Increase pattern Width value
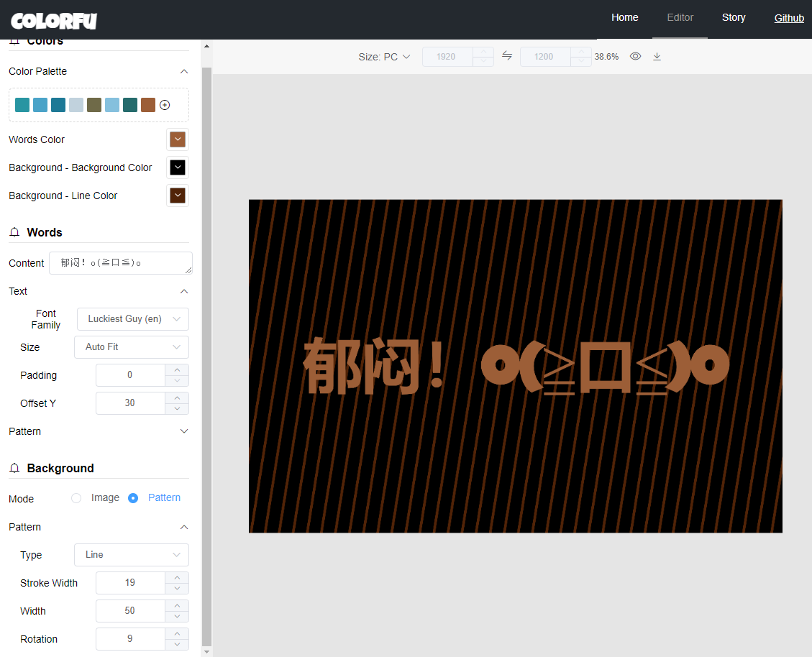The height and width of the screenshot is (657, 812). tap(177, 605)
